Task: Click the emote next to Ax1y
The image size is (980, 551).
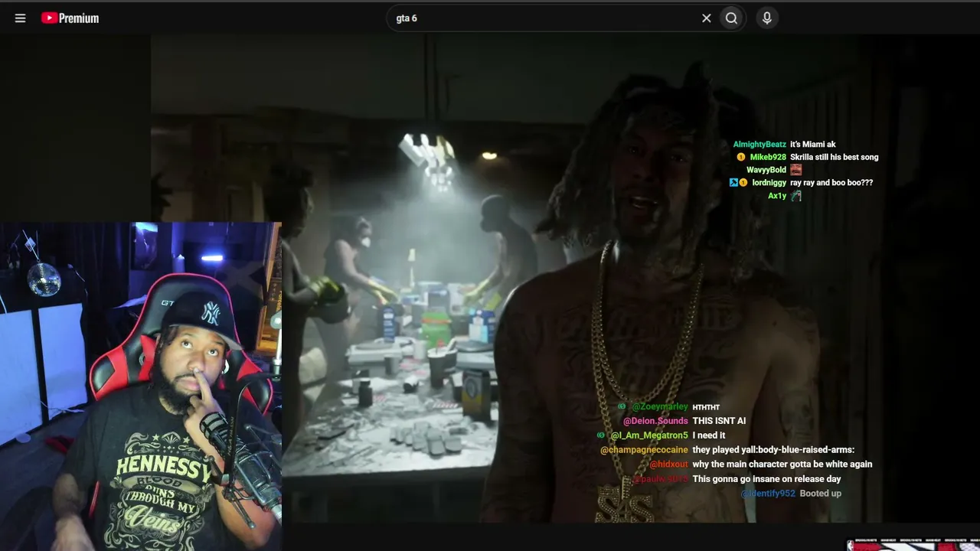Action: pos(796,196)
